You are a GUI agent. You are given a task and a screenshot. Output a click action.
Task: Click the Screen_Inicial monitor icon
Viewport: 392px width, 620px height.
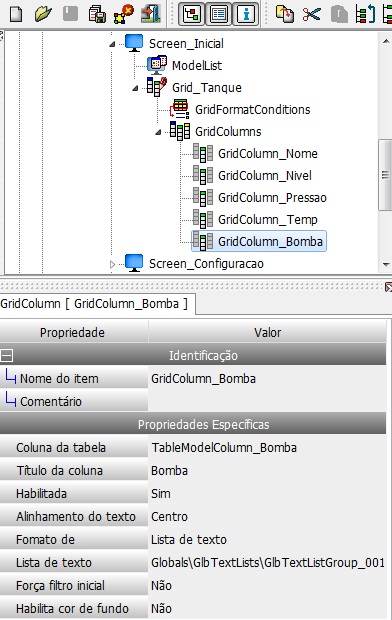click(134, 43)
